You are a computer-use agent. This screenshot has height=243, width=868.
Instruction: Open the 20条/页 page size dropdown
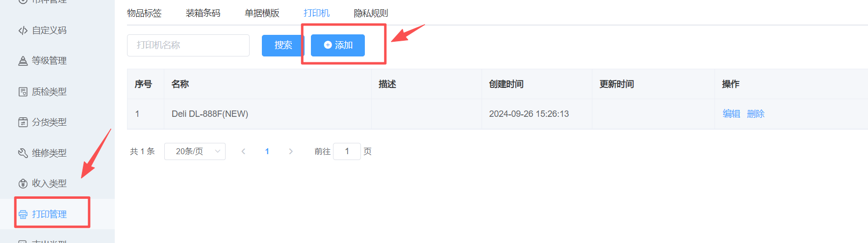pos(195,151)
